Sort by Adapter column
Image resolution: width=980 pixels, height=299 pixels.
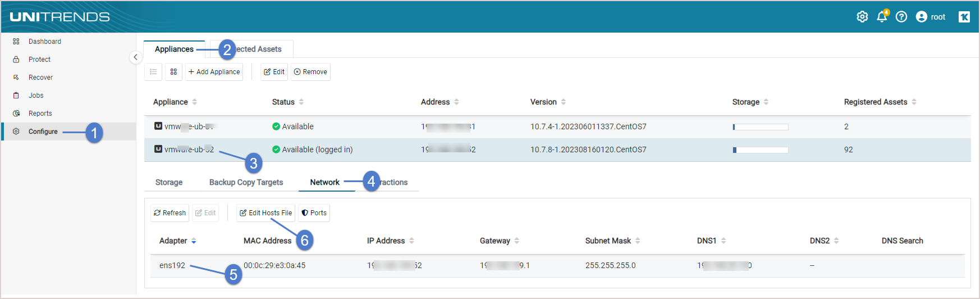pyautogui.click(x=177, y=241)
